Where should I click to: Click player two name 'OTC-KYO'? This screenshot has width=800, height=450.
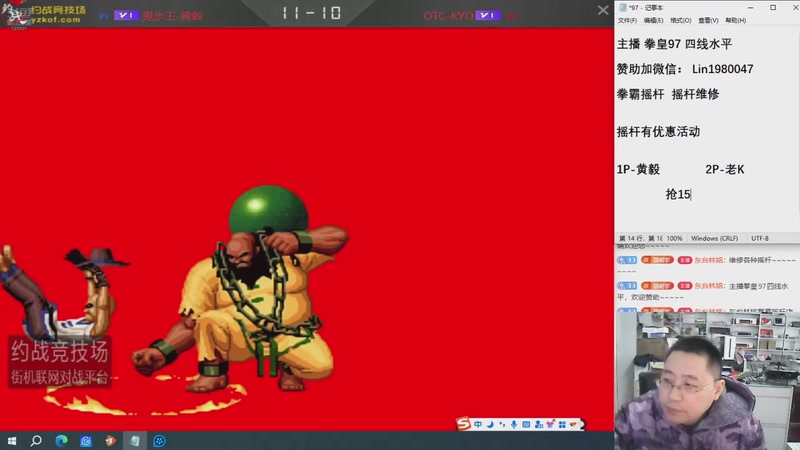click(x=448, y=16)
